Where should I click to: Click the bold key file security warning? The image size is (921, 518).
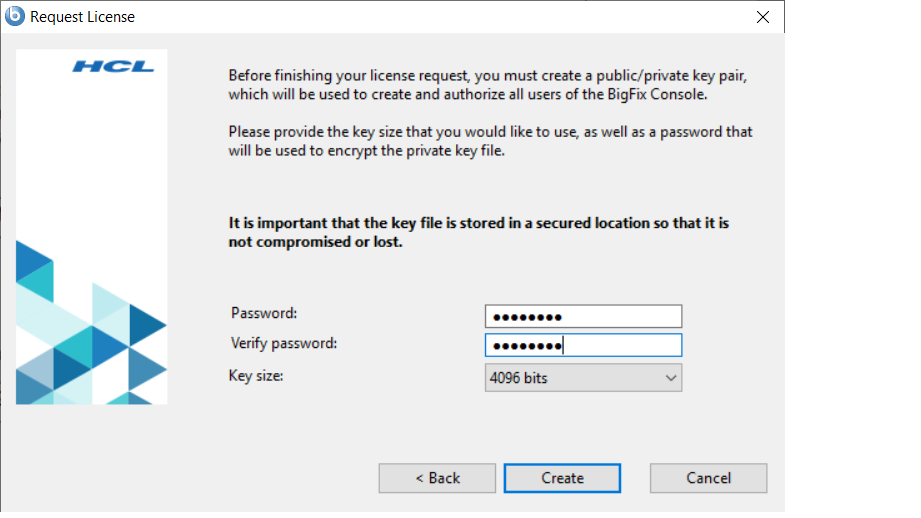click(x=478, y=232)
